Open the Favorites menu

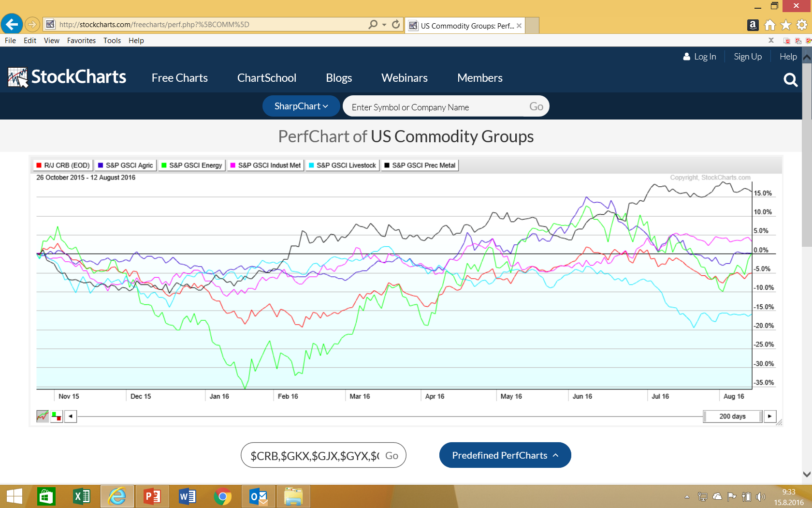[x=81, y=41]
